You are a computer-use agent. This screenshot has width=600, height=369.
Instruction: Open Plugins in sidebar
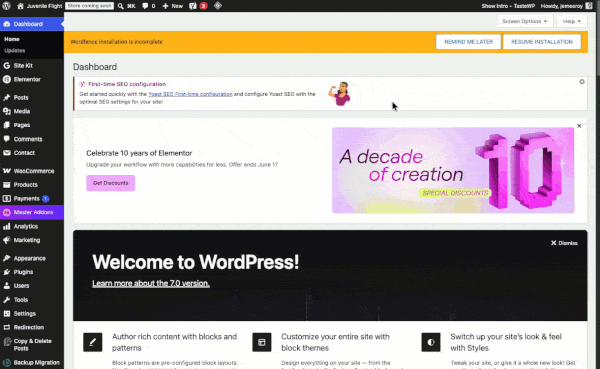(32, 272)
